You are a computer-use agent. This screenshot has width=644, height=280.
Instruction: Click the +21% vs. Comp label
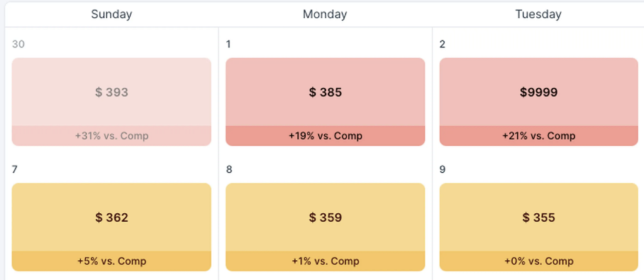click(x=538, y=136)
